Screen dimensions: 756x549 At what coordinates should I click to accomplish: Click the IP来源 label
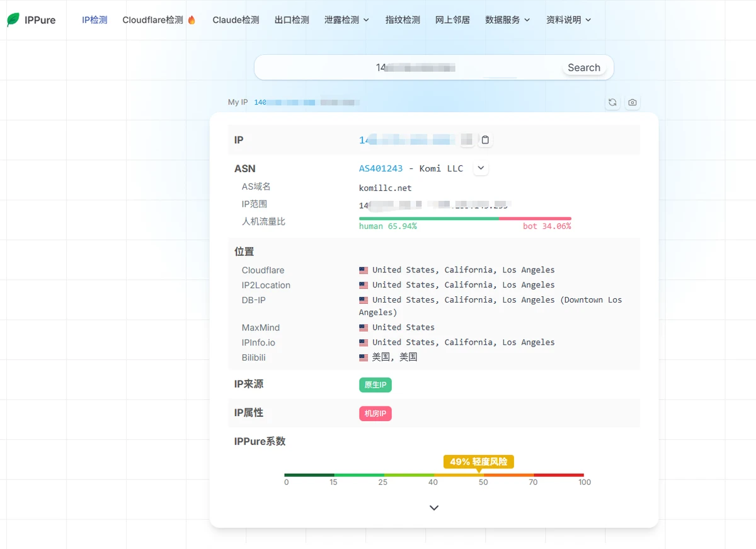249,384
